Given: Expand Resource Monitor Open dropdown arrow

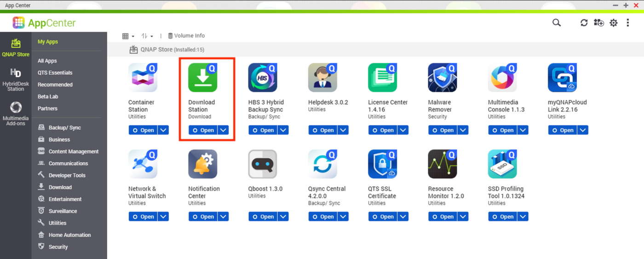Looking at the screenshot, I should click(x=463, y=217).
